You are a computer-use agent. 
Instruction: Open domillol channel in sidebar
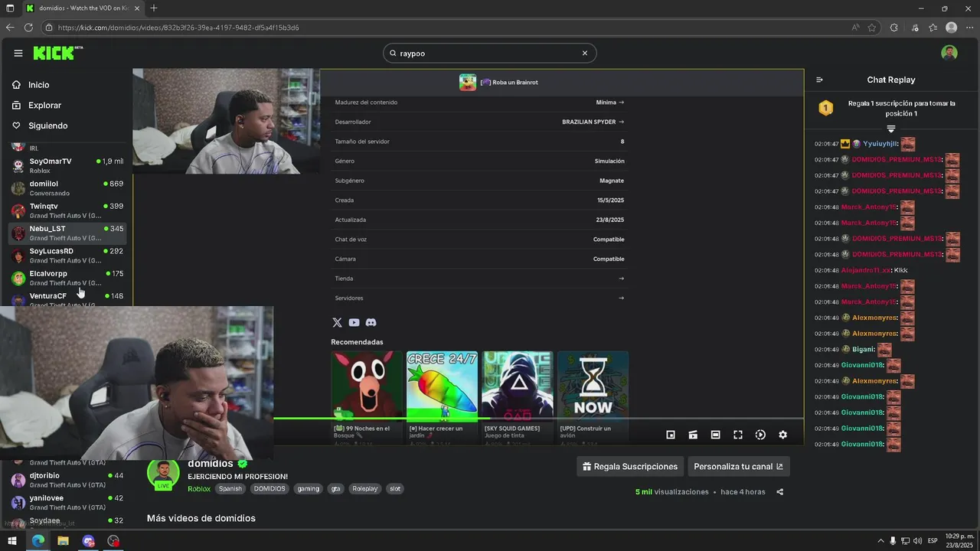(67, 188)
